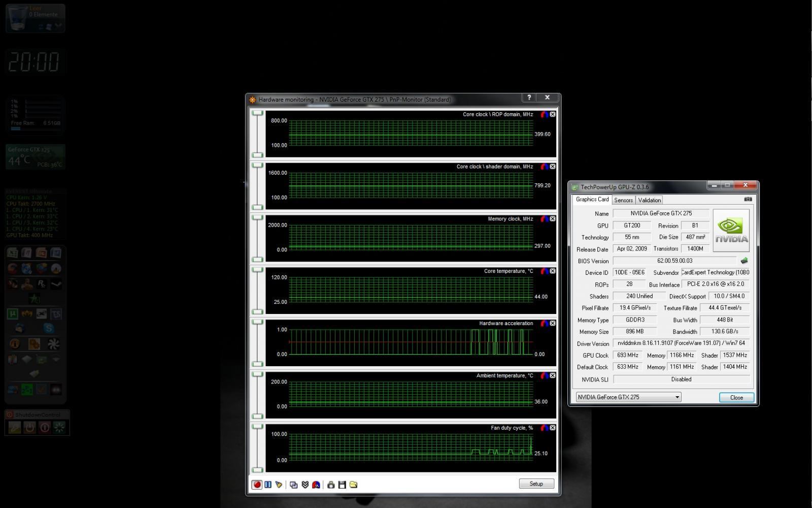Click the red power icon in ShutdownControl gadget
The height and width of the screenshot is (508, 812).
(45, 427)
